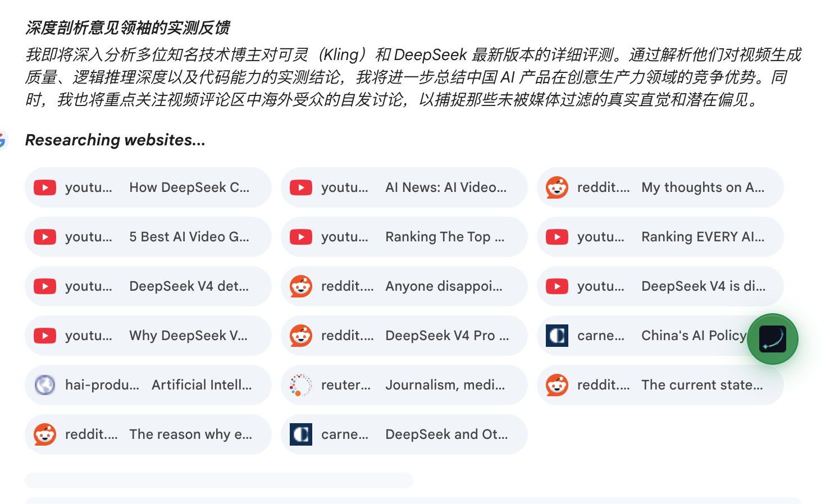Viewport: 830px width, 504px height.
Task: Open Ranking The Top ... YouTube source
Action: (404, 237)
